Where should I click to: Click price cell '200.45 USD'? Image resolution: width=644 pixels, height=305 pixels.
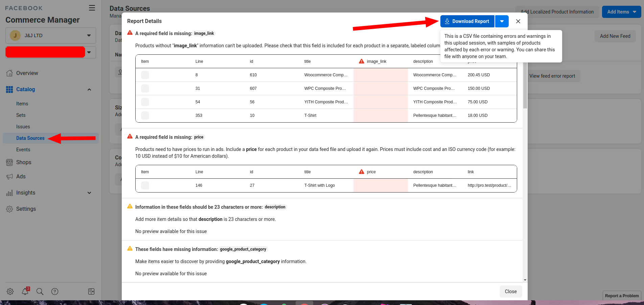(479, 75)
